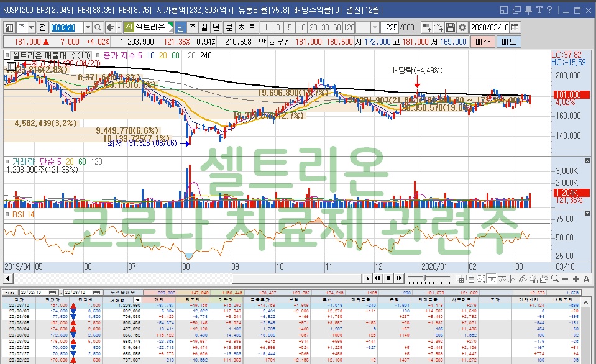Click the 전 button beside stock code
Viewport: 596px width, 364px height.
pyautogui.click(x=42, y=27)
